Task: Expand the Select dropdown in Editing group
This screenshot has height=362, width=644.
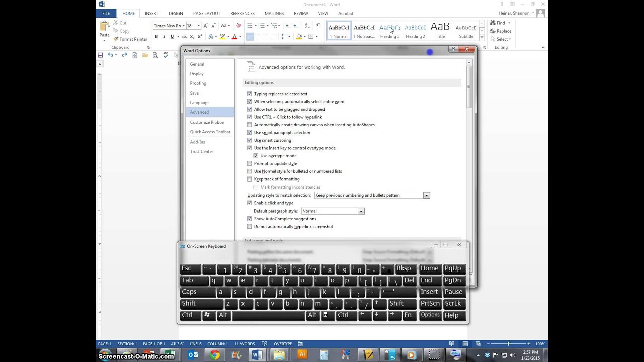Action: tap(510, 39)
